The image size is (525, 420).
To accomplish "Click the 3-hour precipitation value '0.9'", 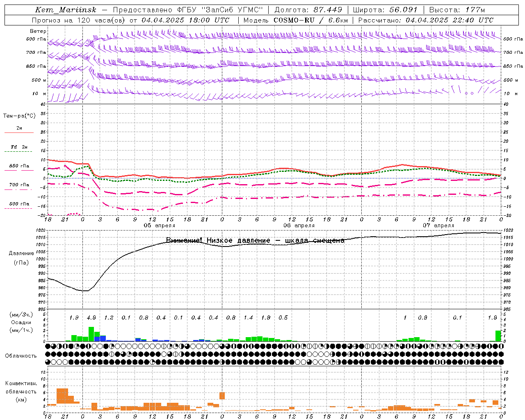I will point(422,317).
